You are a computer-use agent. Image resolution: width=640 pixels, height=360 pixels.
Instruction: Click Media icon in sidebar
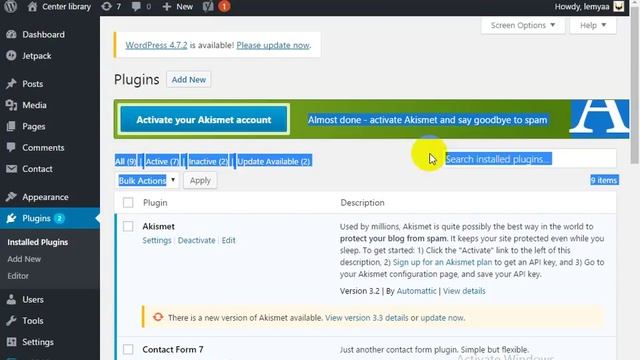point(11,105)
